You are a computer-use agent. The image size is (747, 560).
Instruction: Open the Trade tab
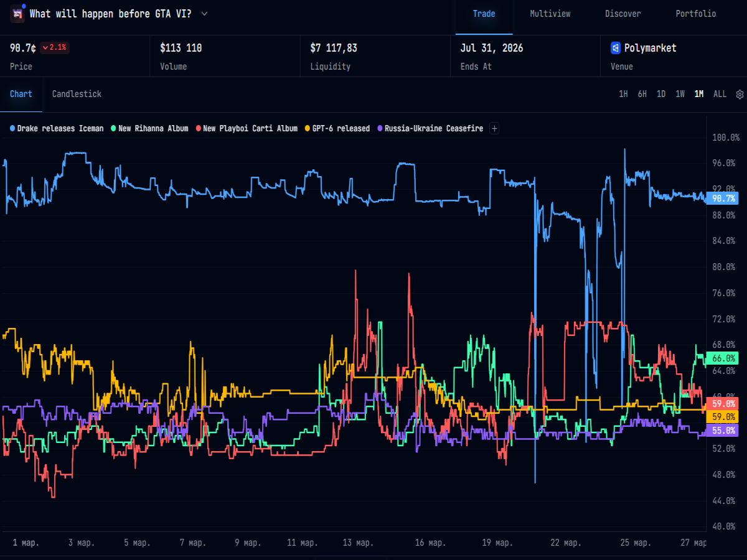click(484, 14)
